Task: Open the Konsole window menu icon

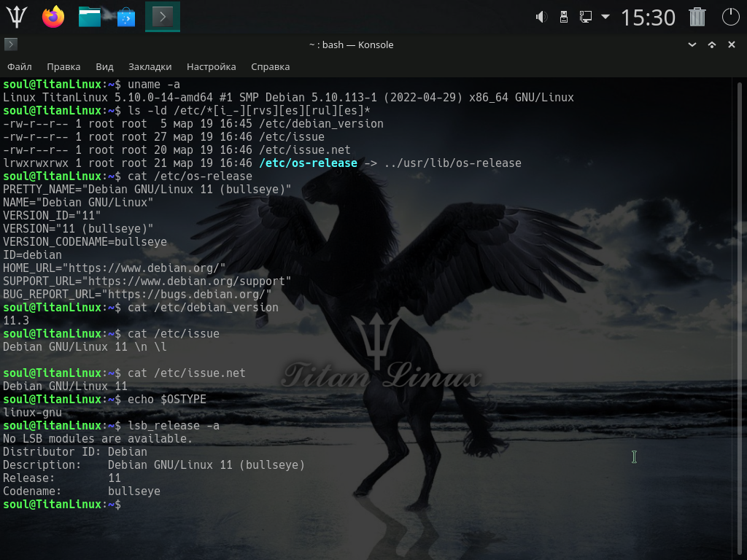Action: [10, 44]
